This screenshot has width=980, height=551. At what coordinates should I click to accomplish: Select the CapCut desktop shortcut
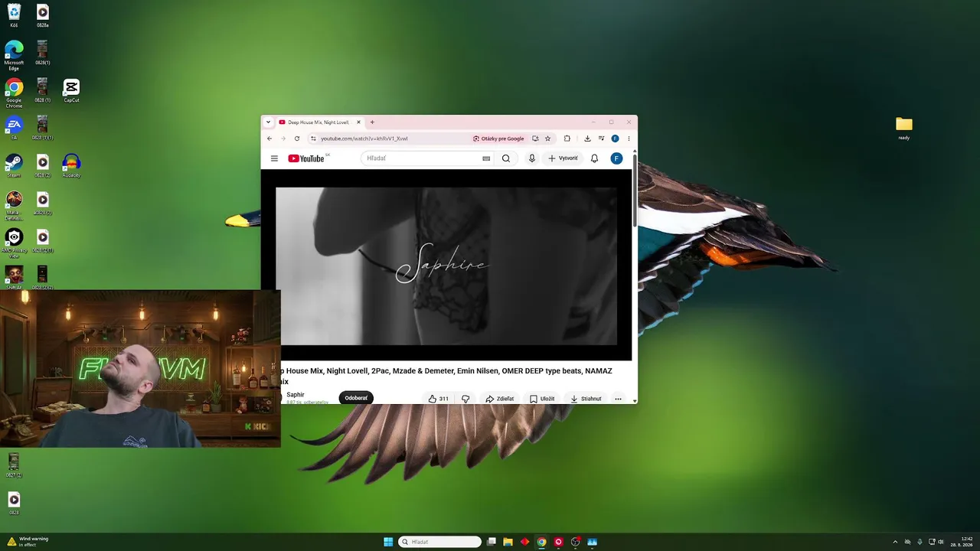(71, 90)
